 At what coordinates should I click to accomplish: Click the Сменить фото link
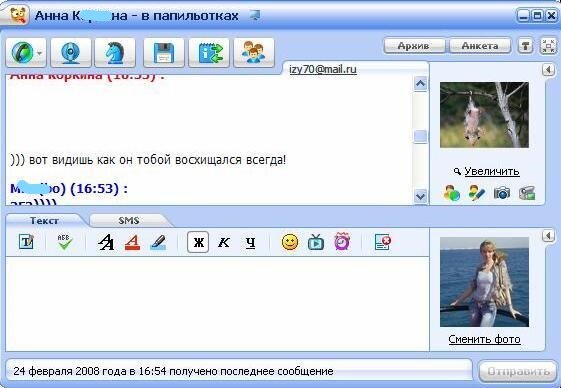pos(484,339)
